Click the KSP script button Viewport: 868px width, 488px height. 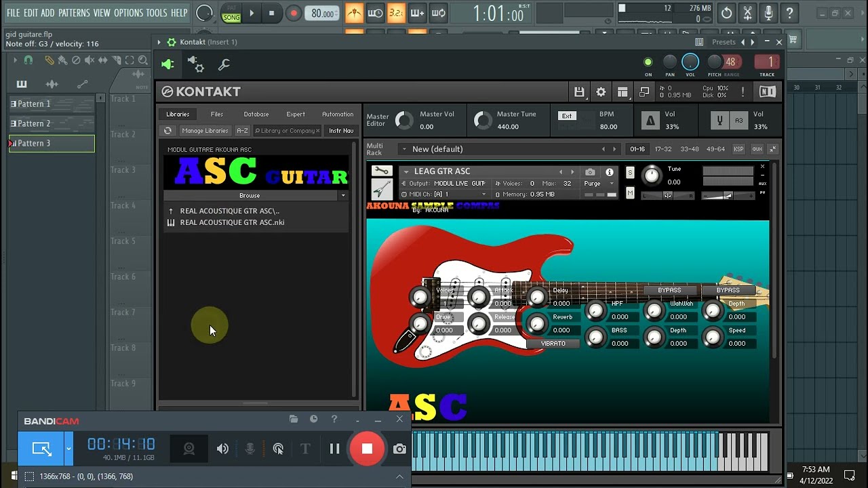click(x=738, y=149)
